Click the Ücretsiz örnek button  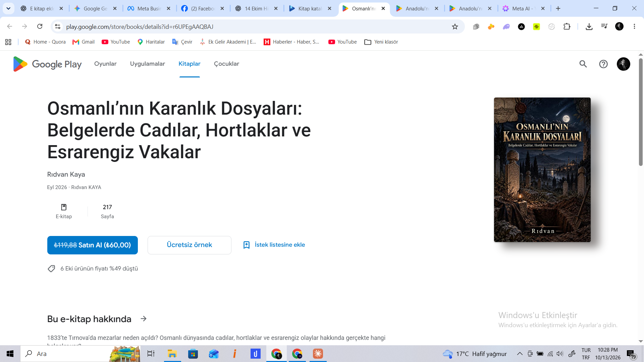[190, 245]
